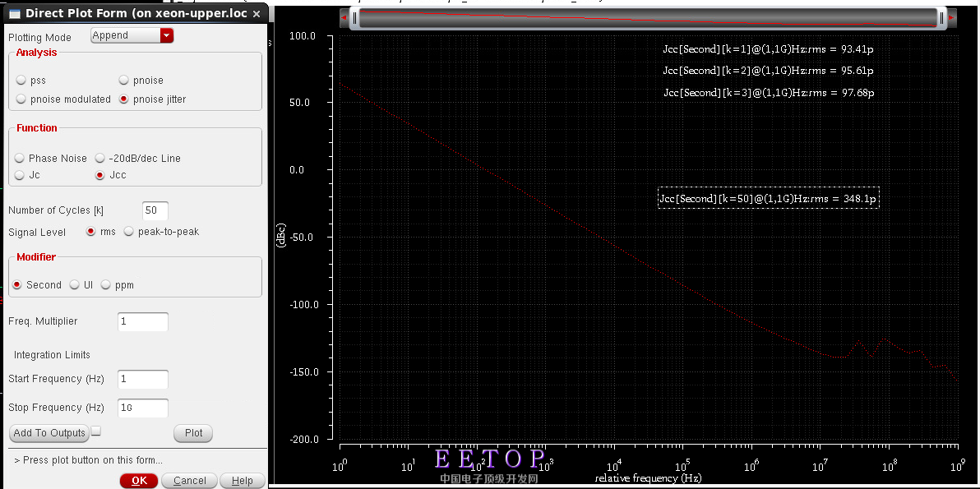
Task: Open Help for the Direct Plot Form
Action: (242, 480)
